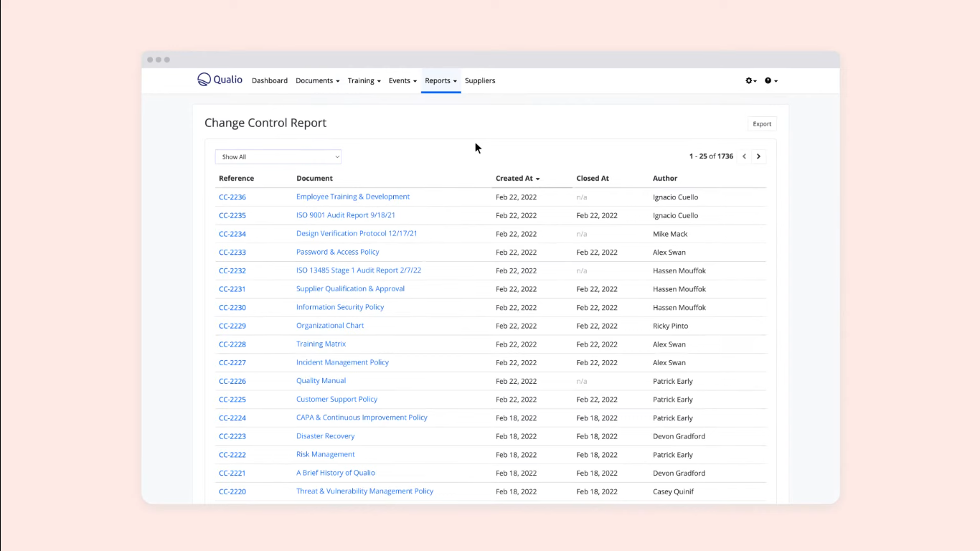
Task: Open change control CC-2236
Action: click(x=232, y=197)
